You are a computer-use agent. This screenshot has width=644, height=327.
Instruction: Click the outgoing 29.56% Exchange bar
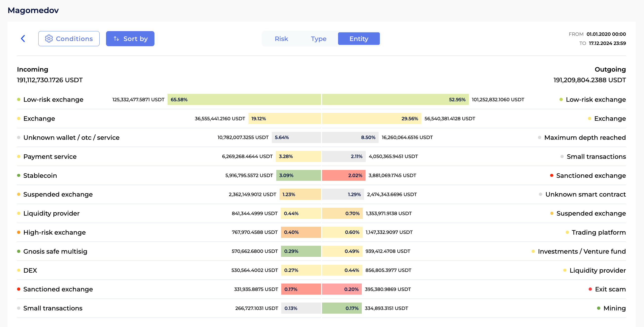point(371,118)
